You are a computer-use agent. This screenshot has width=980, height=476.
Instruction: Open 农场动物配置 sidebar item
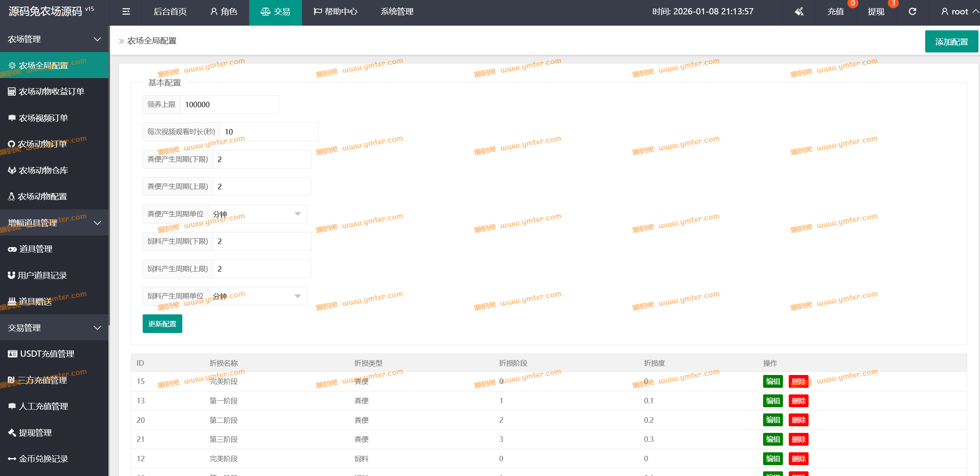click(43, 197)
